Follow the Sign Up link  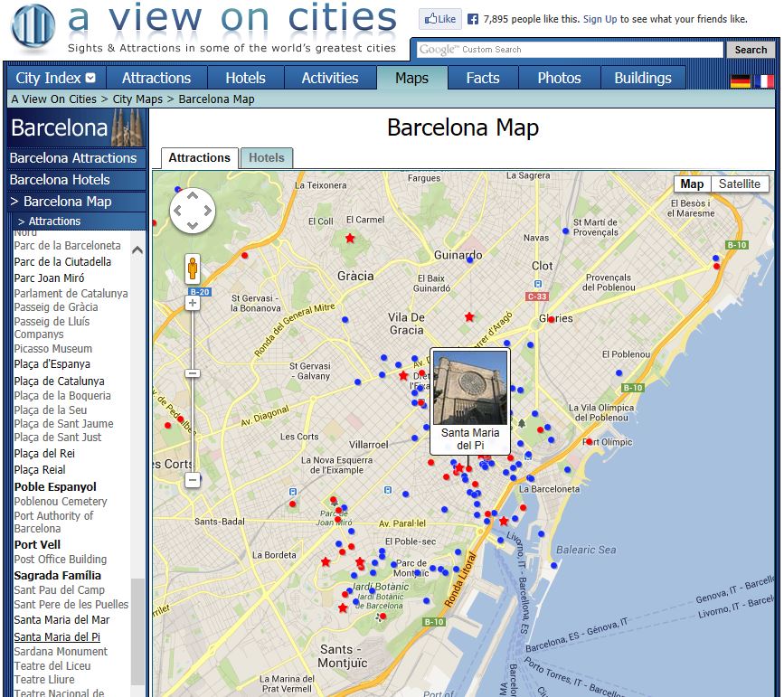[600, 20]
